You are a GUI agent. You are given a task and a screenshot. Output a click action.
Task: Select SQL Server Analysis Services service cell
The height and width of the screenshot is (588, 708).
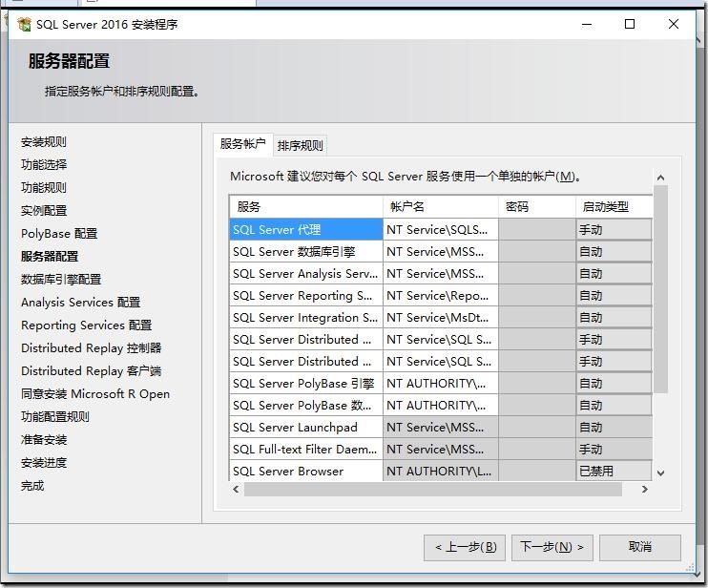[306, 274]
